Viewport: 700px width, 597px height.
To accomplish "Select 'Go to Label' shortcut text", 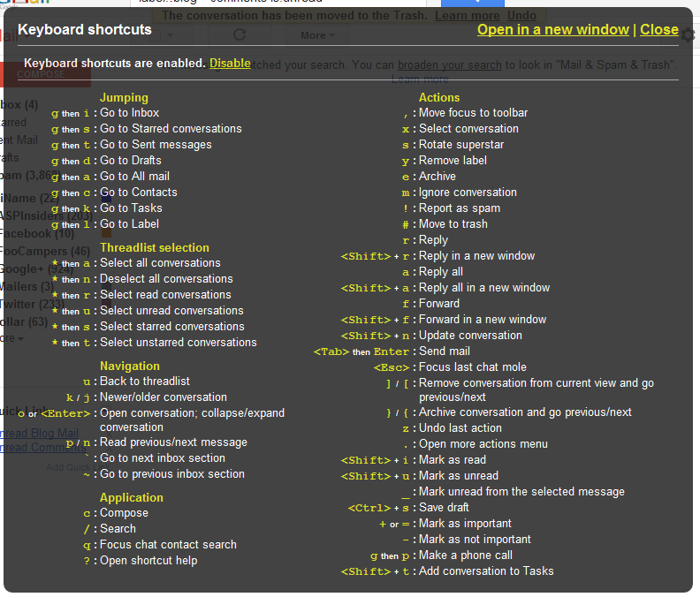I will [129, 224].
